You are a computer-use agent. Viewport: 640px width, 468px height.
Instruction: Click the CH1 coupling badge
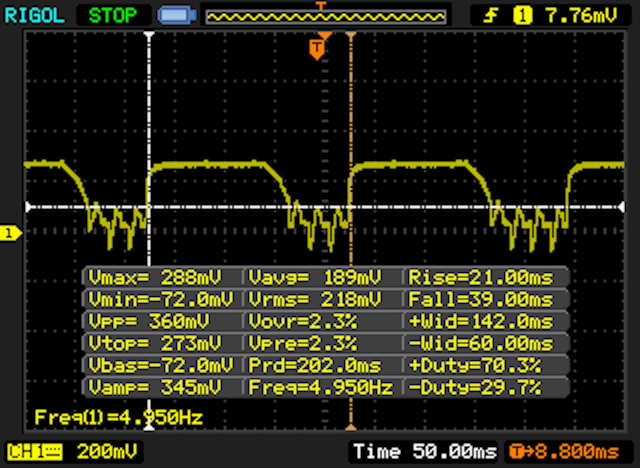click(35, 452)
